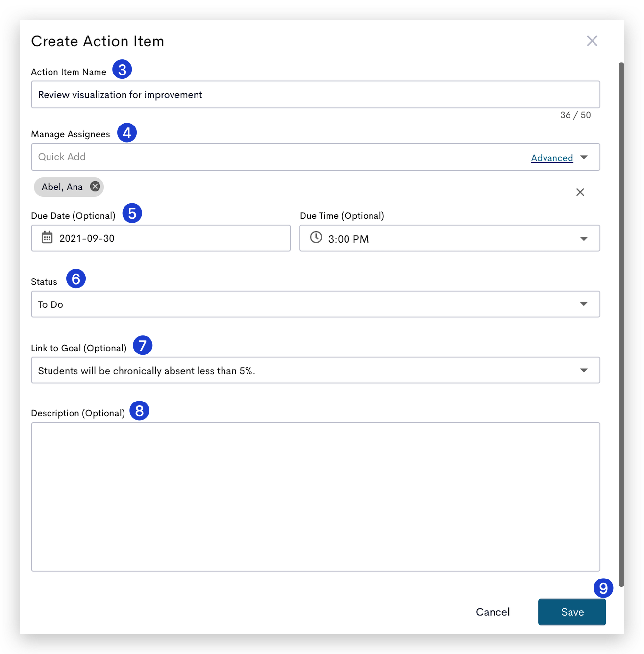Image resolution: width=644 pixels, height=654 pixels.
Task: Open the Status dropdown showing To Do
Action: tap(316, 304)
